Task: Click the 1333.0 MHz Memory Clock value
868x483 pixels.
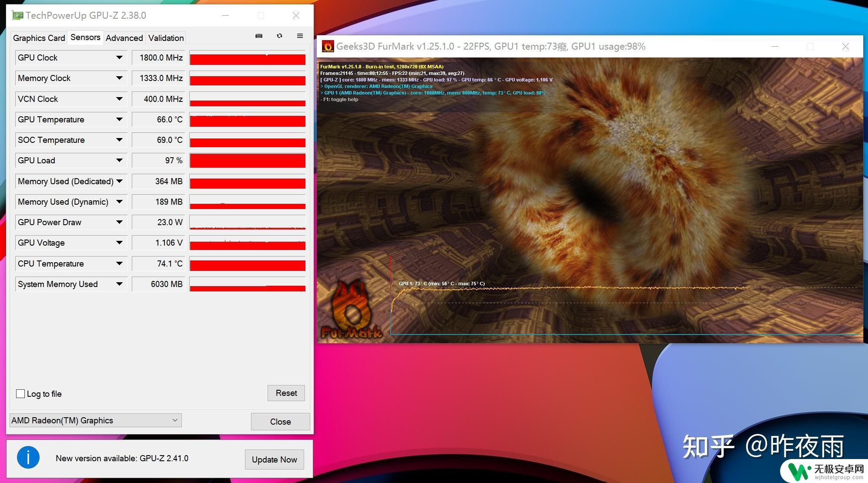Action: tap(158, 78)
